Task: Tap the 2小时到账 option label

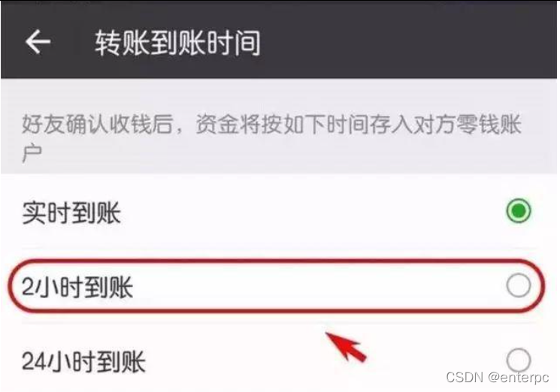Action: tap(77, 287)
